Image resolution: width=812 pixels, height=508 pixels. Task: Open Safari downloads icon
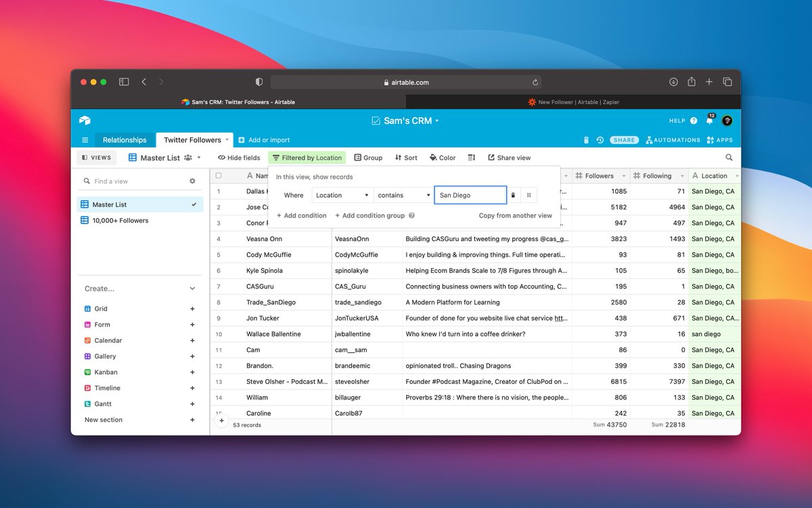click(x=673, y=82)
